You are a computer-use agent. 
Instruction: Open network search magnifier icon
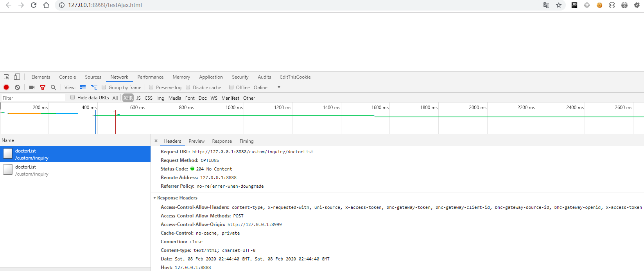54,87
